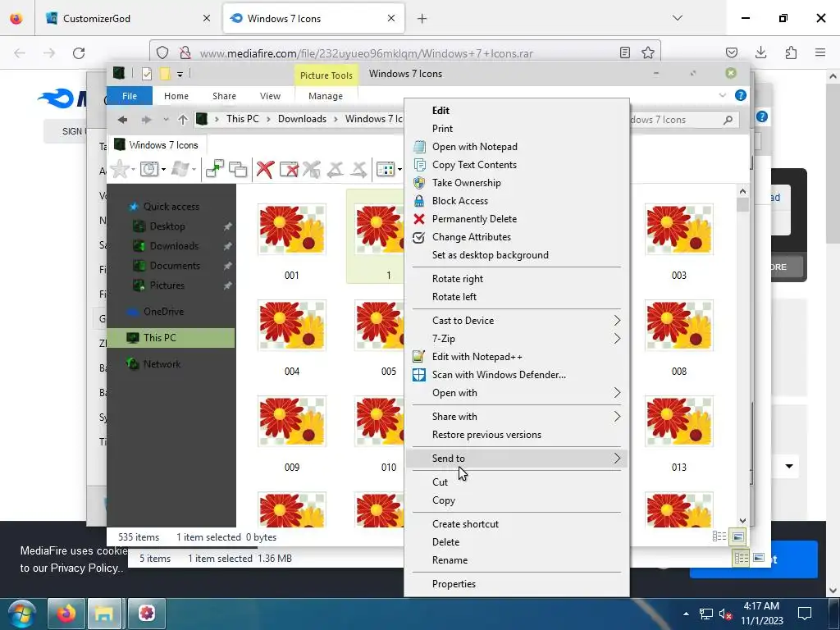Open Firefox from the Windows taskbar
The height and width of the screenshot is (630, 840).
tap(66, 613)
